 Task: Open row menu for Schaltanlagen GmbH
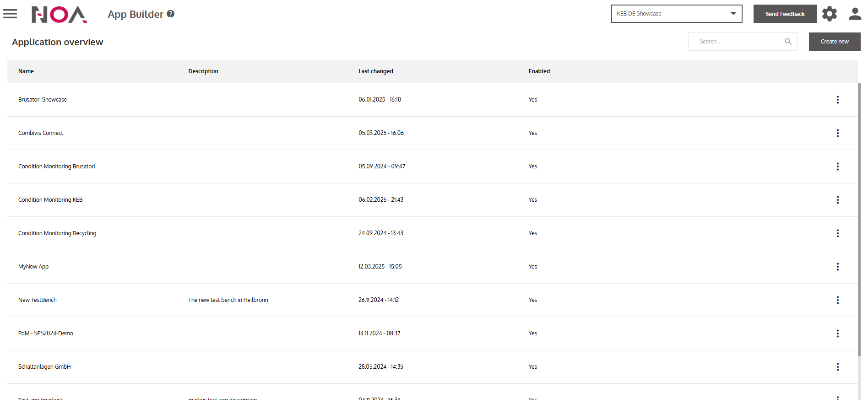pos(837,367)
